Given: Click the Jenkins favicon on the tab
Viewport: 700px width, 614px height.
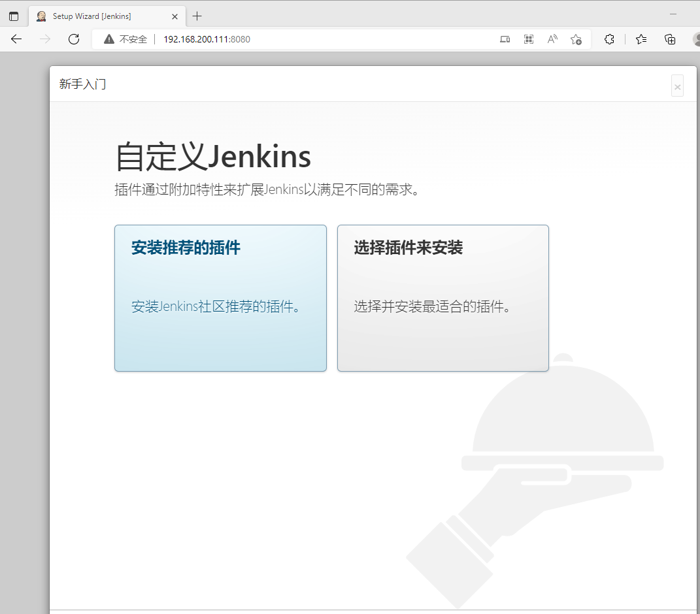Looking at the screenshot, I should pyautogui.click(x=42, y=16).
